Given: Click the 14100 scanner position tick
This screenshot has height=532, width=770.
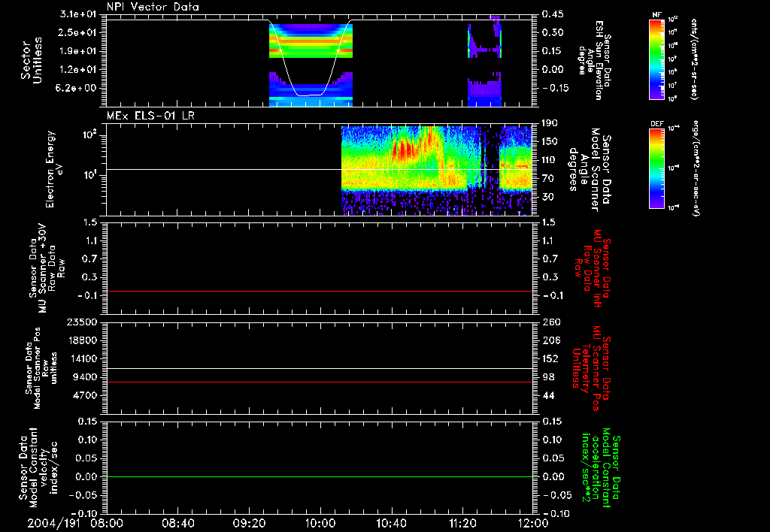Looking at the screenshot, I should 82,358.
